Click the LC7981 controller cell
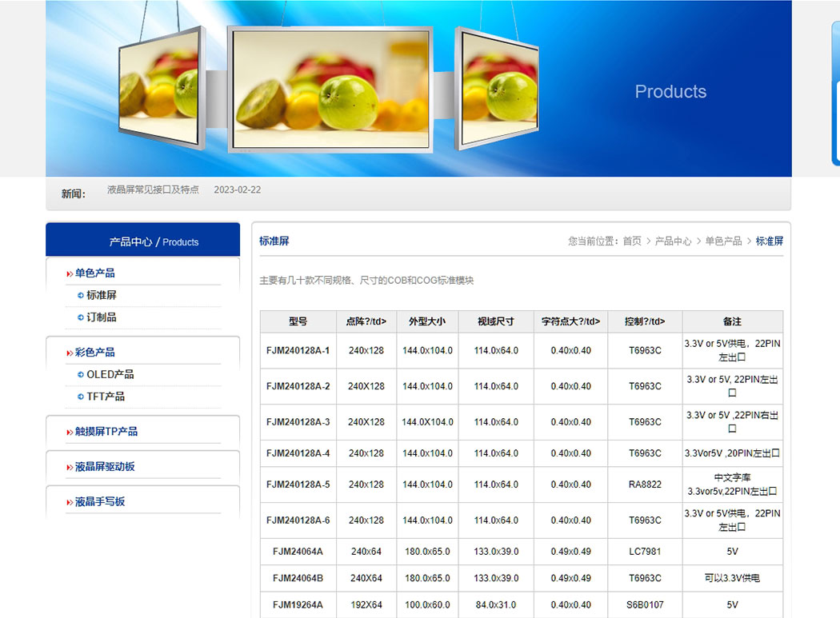 pyautogui.click(x=645, y=551)
